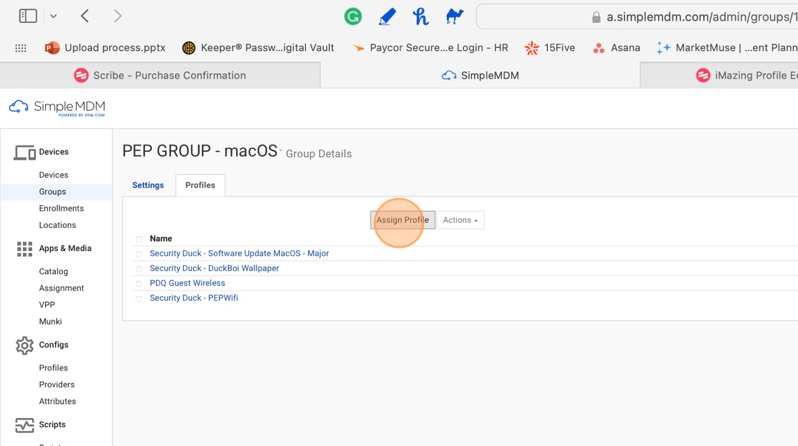Open the MarketMuse bookmark
Viewport: 798px width, 446px height.
[727, 47]
